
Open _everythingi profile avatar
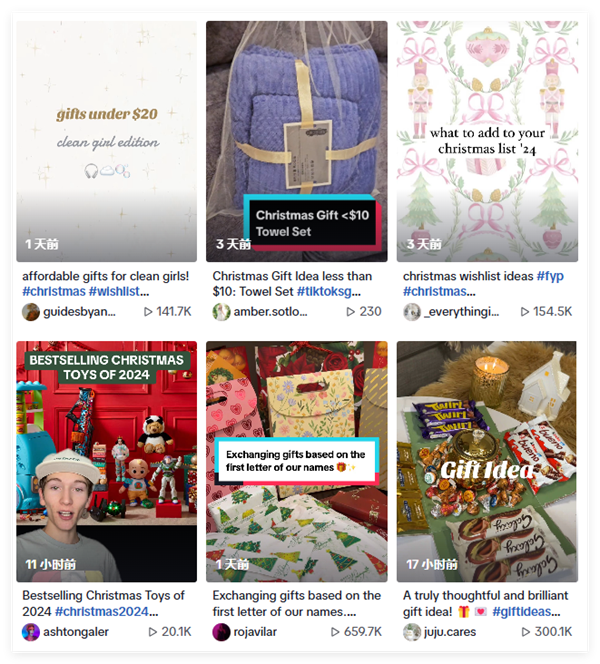(412, 312)
